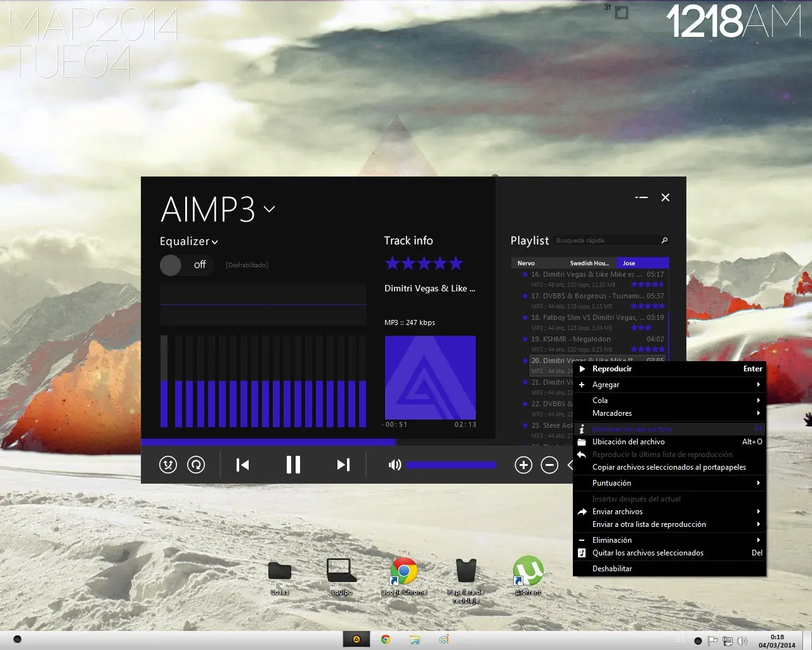Choose Quitar los archivos seleccionados
Viewport: 812px width, 650px height.
point(670,553)
